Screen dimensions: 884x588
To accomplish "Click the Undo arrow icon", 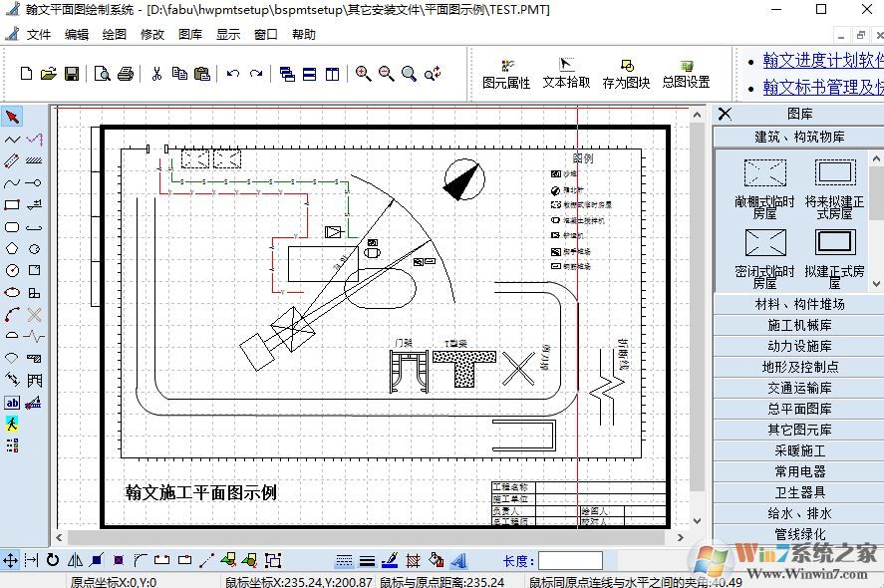I will [232, 74].
